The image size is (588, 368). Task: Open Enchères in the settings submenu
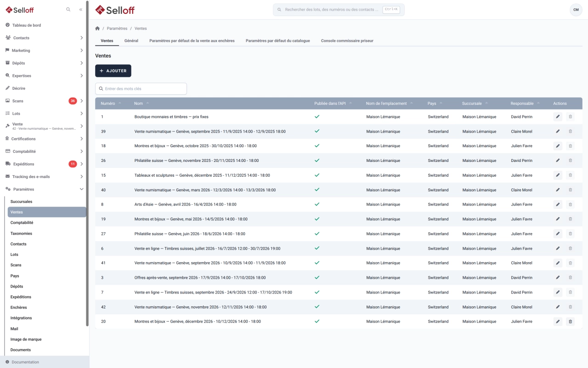coord(47,307)
